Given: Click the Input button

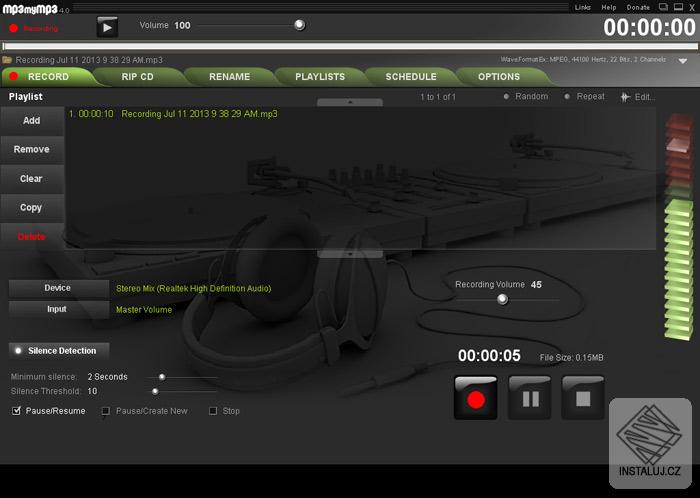Looking at the screenshot, I should pos(58,309).
